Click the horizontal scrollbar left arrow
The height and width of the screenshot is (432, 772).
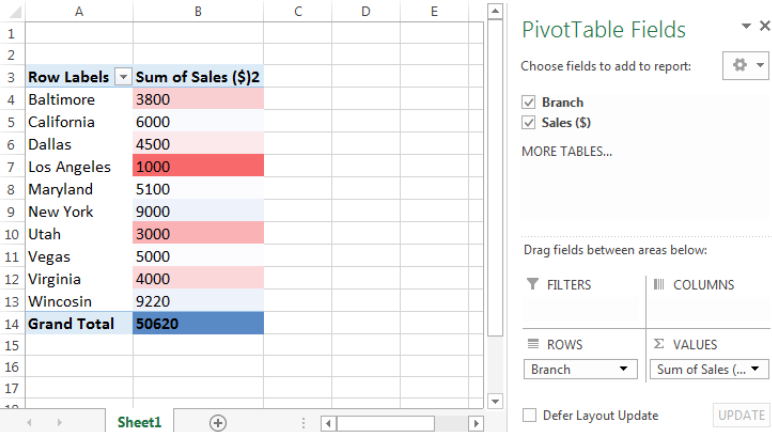point(328,423)
